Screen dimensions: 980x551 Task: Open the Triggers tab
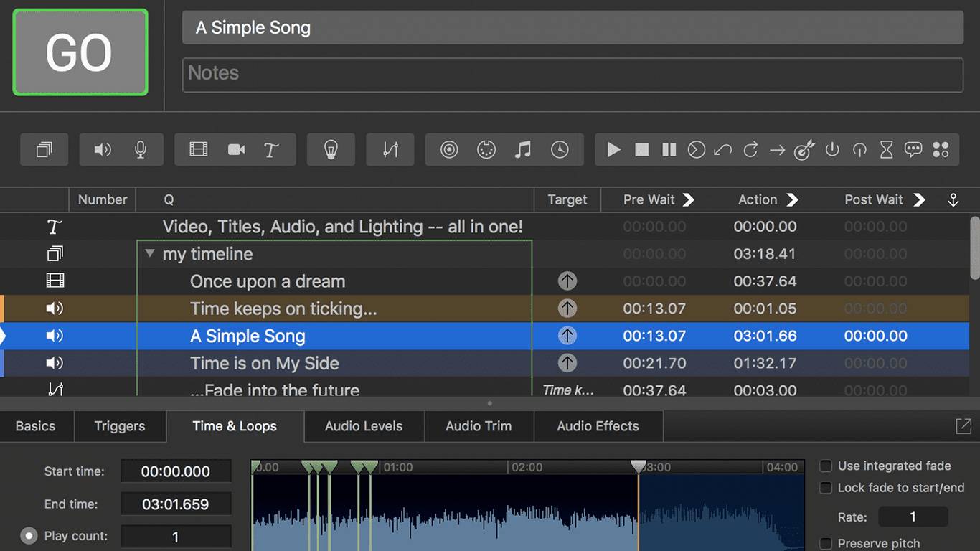[x=120, y=426]
